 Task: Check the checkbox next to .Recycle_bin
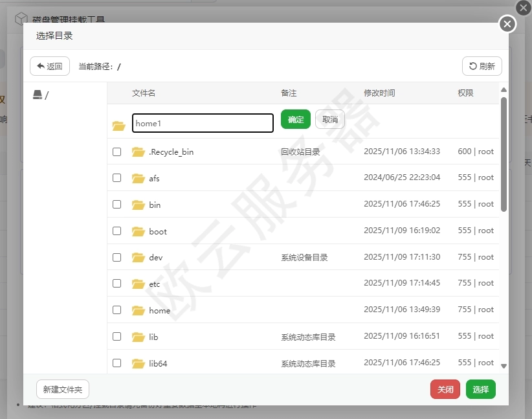(x=117, y=152)
